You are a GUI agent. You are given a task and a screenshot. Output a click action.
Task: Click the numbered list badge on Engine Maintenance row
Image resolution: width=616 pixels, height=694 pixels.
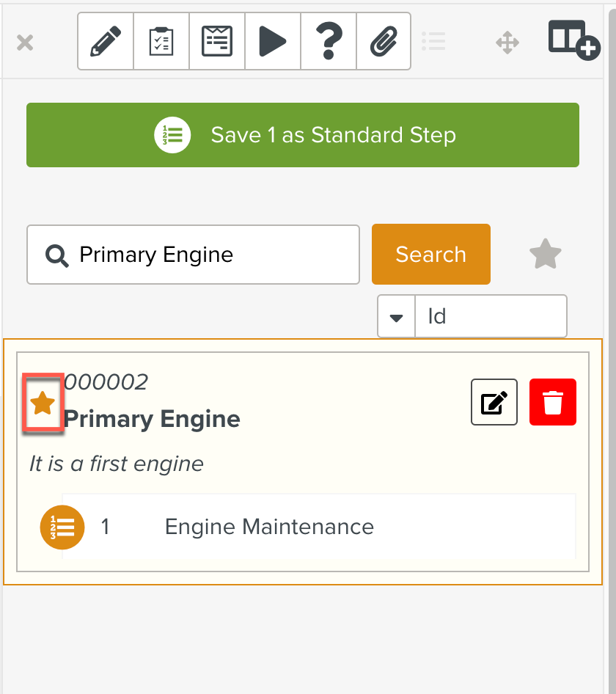click(x=62, y=527)
